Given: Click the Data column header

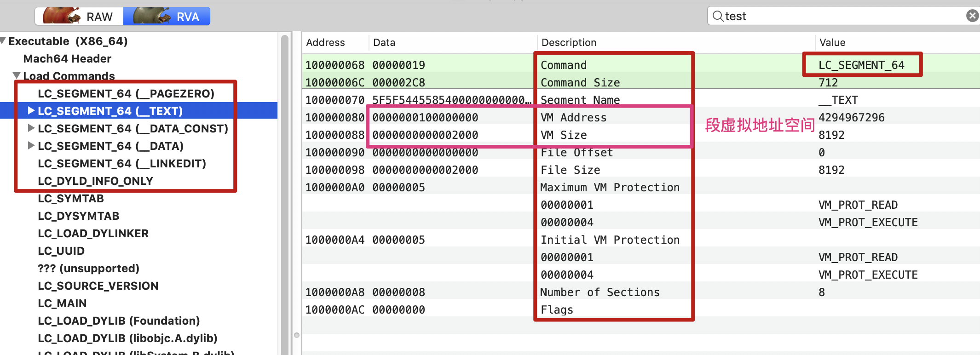Looking at the screenshot, I should [x=384, y=42].
